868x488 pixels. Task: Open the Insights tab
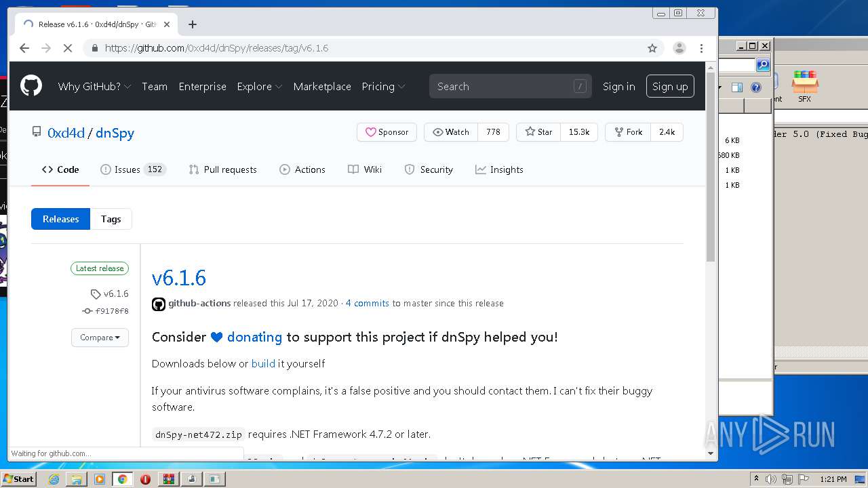499,169
